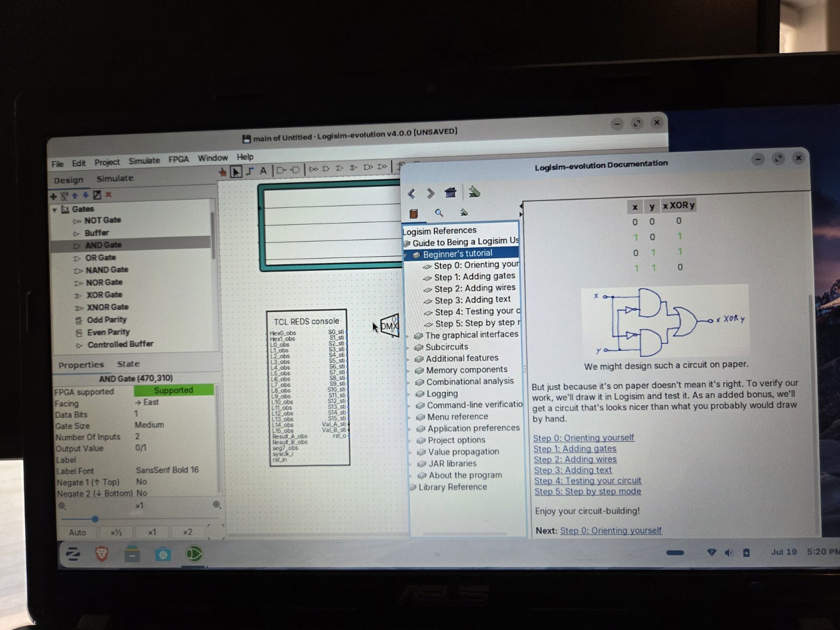Screen dimensions: 840x630
Task: Expand the Memory components node
Action: tap(409, 370)
